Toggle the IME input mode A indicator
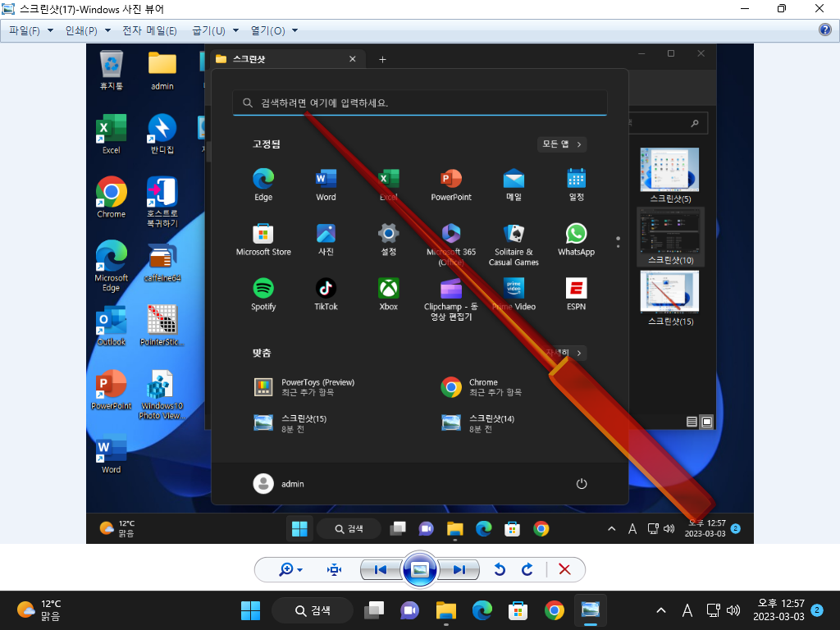 click(687, 610)
